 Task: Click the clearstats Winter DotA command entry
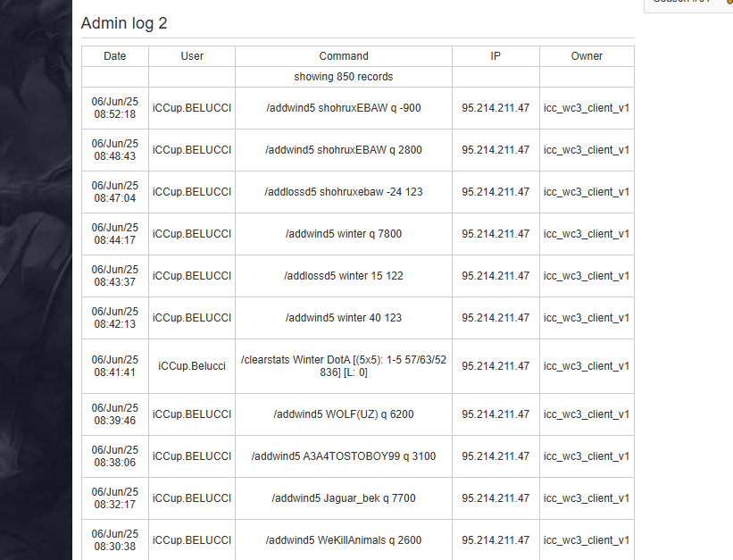344,366
